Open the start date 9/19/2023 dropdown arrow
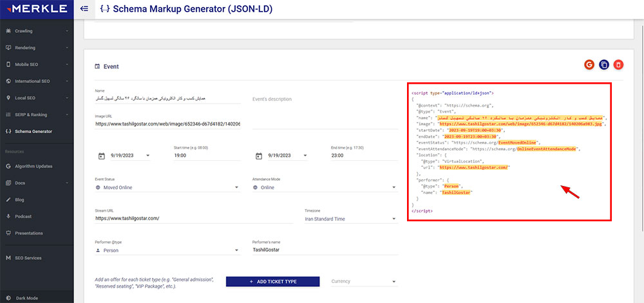The width and height of the screenshot is (644, 303). pos(148,156)
